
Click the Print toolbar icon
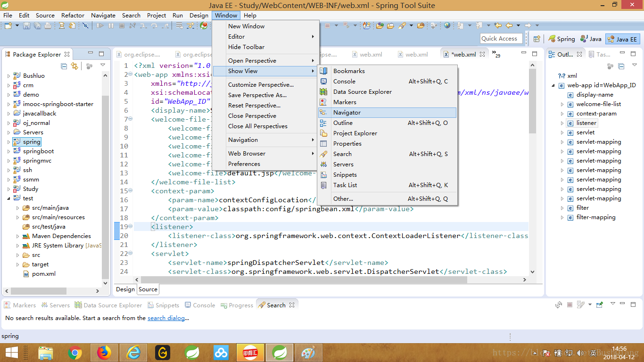[48, 25]
